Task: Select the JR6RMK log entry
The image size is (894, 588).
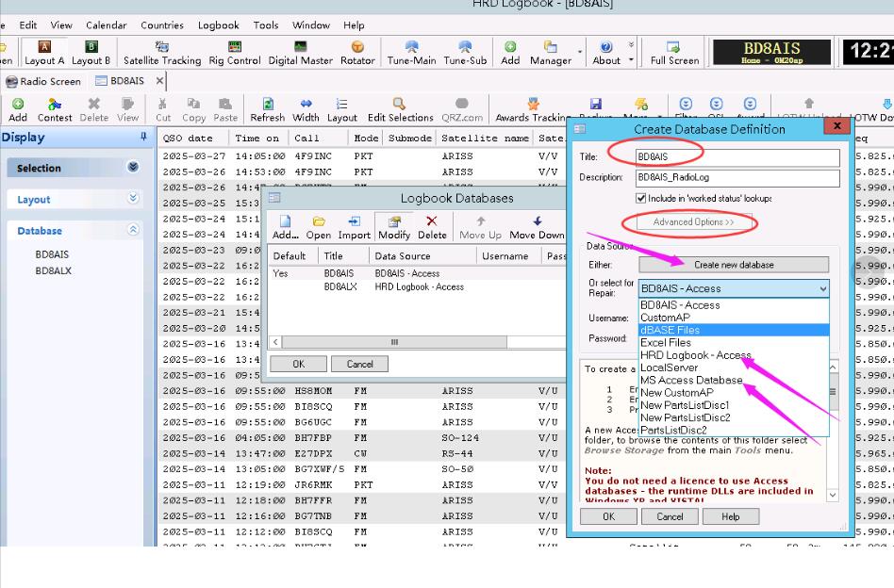Action: coord(361,485)
